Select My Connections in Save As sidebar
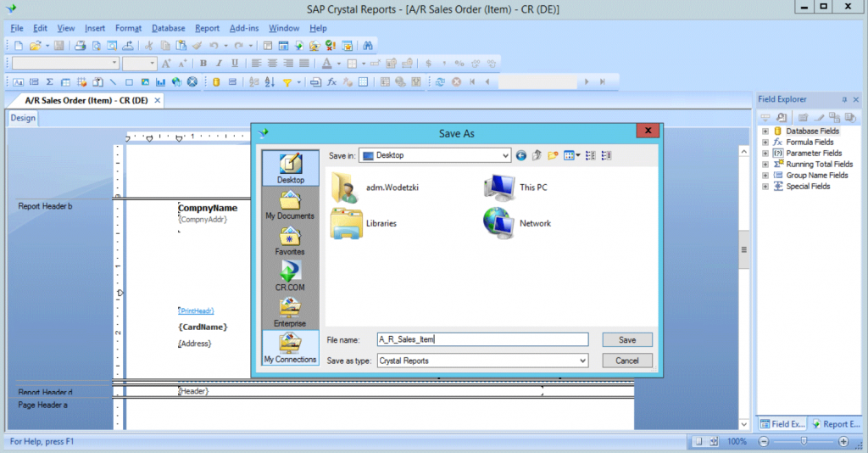The image size is (868, 453). point(290,348)
